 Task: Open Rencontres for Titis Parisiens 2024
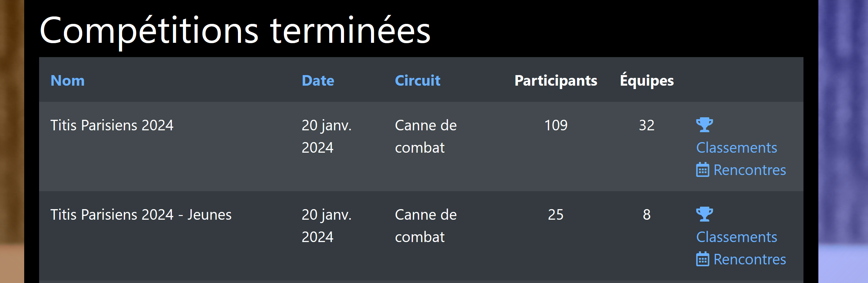[x=749, y=170]
